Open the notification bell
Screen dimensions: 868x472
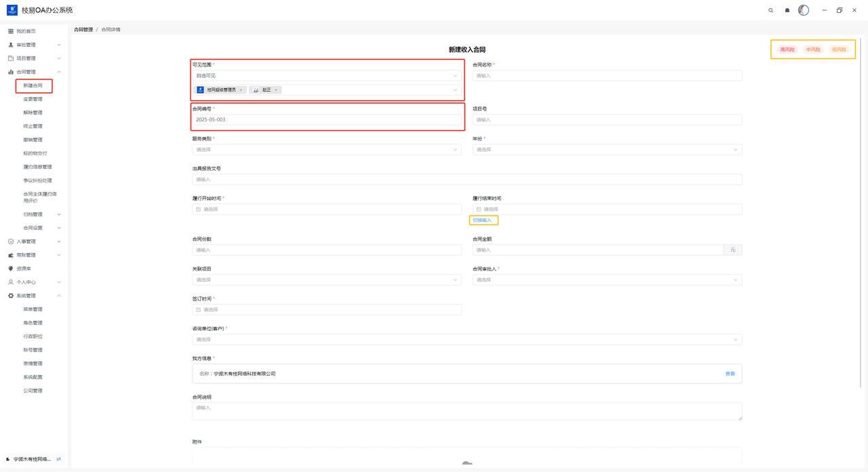787,10
